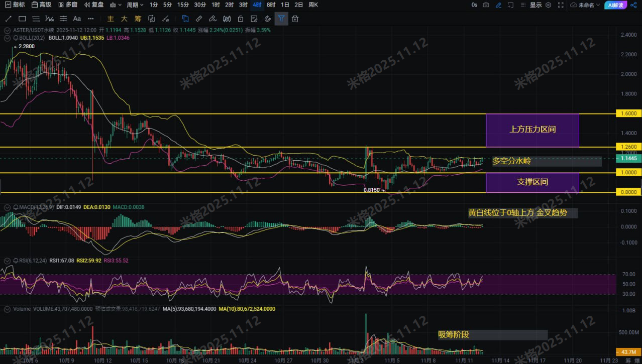The height and width of the screenshot is (364, 642).
Task: Open the 指标 indicators button
Action: click(15, 5)
